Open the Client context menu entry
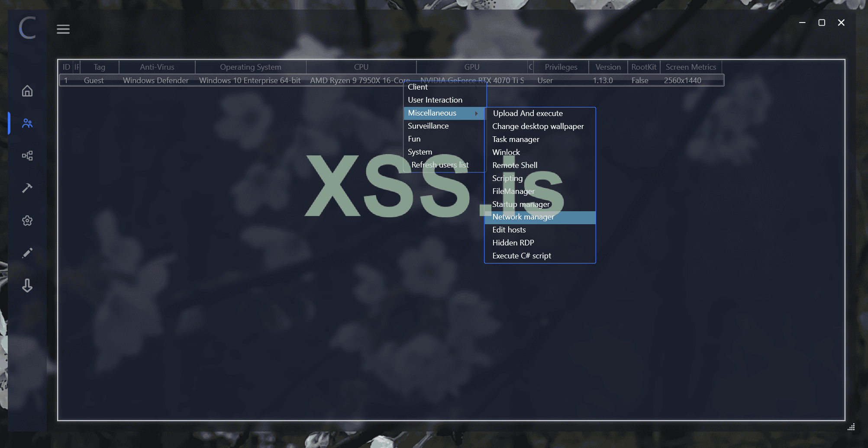The width and height of the screenshot is (868, 448). tap(445, 87)
